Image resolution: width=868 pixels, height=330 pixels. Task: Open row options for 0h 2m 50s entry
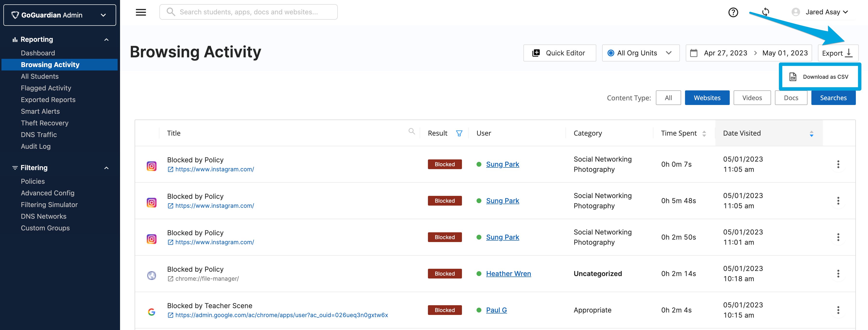click(x=838, y=237)
